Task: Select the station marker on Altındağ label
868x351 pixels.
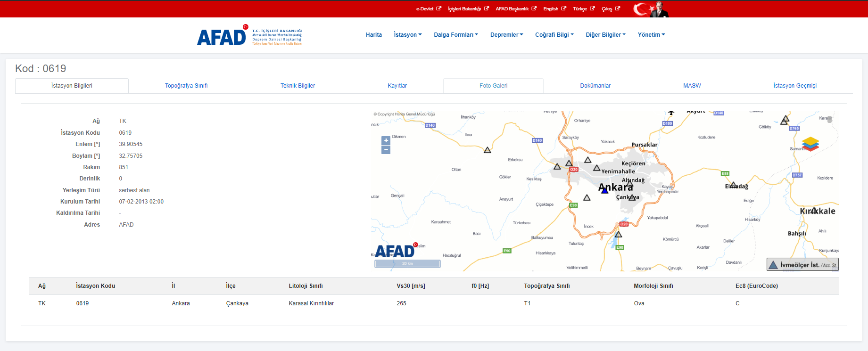Action: pyautogui.click(x=629, y=184)
